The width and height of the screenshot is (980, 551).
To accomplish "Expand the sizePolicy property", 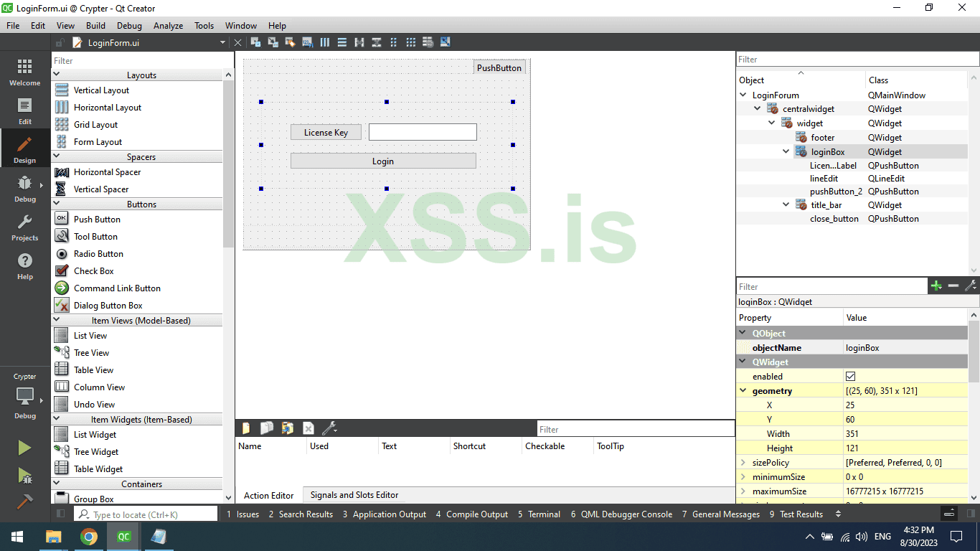I will [x=743, y=463].
